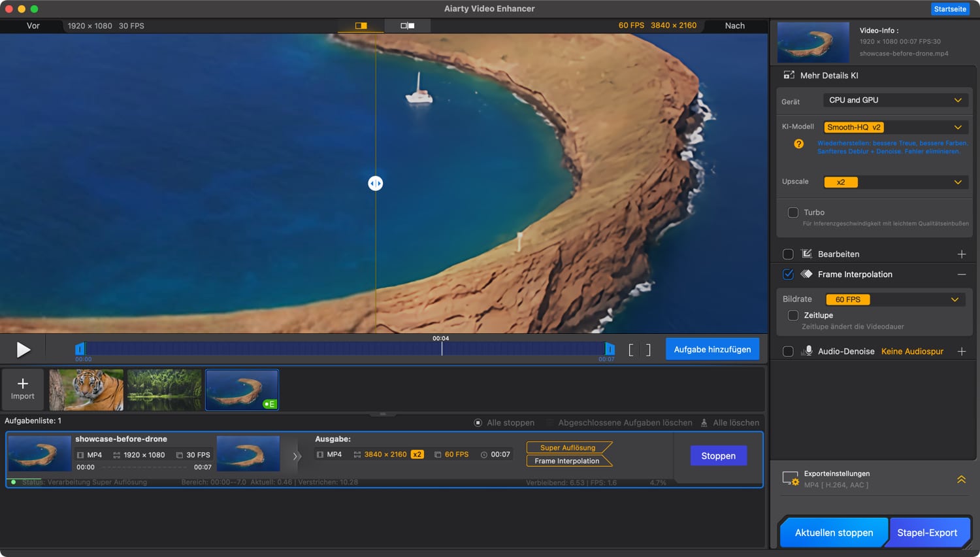The height and width of the screenshot is (557, 980).
Task: Expand export settings double-chevron icon
Action: (961, 479)
